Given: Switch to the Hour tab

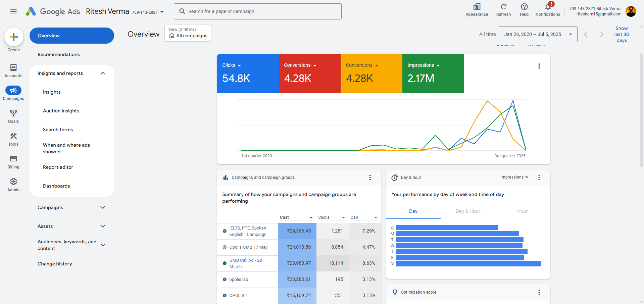Looking at the screenshot, I should click(522, 211).
